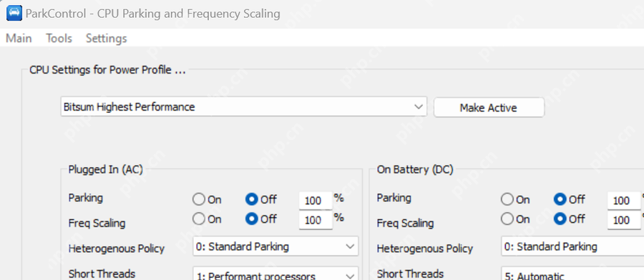The width and height of the screenshot is (644, 280).
Task: Click the On Battery (DC) group label
Action: tap(415, 169)
